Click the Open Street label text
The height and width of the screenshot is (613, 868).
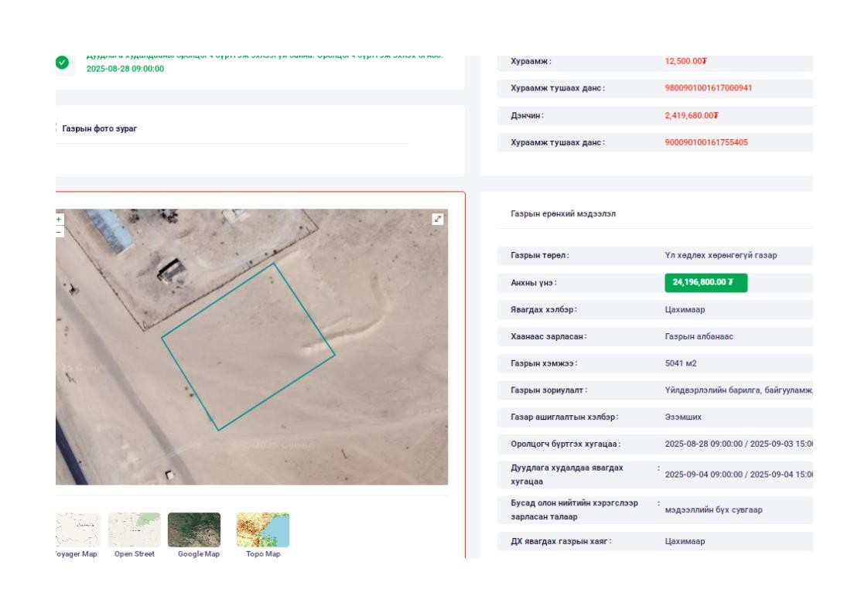coord(134,554)
